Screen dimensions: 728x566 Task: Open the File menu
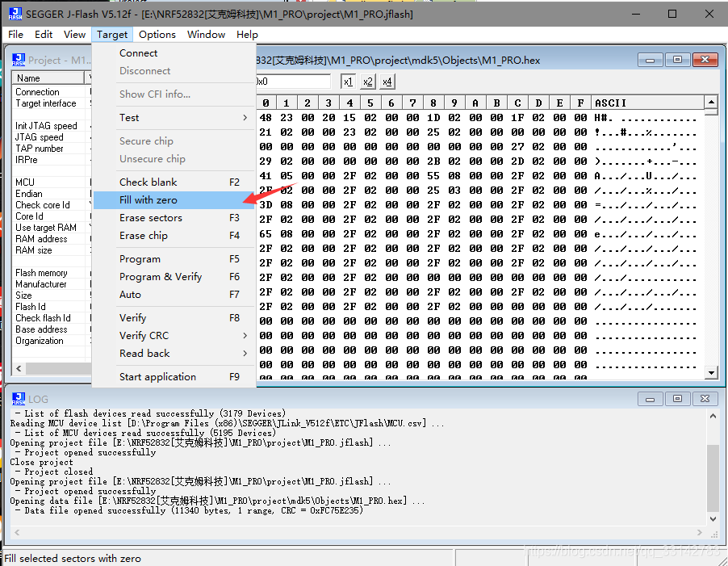click(x=15, y=35)
